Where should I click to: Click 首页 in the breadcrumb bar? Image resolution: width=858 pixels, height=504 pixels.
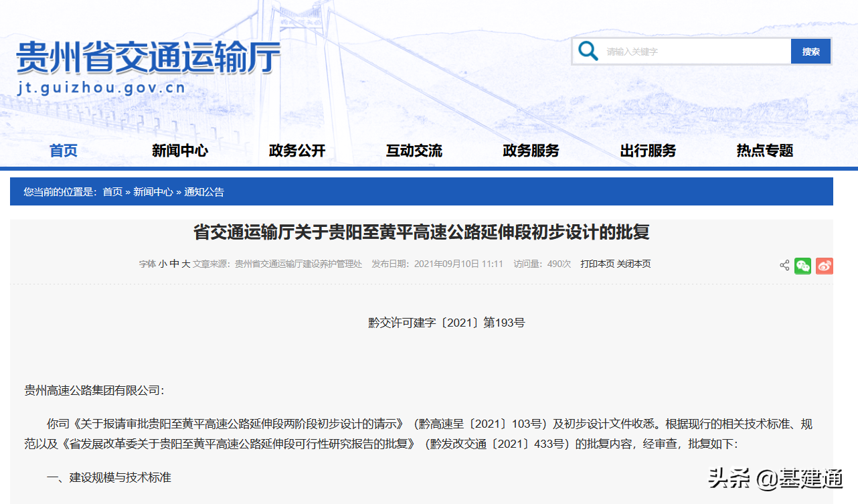click(x=112, y=192)
